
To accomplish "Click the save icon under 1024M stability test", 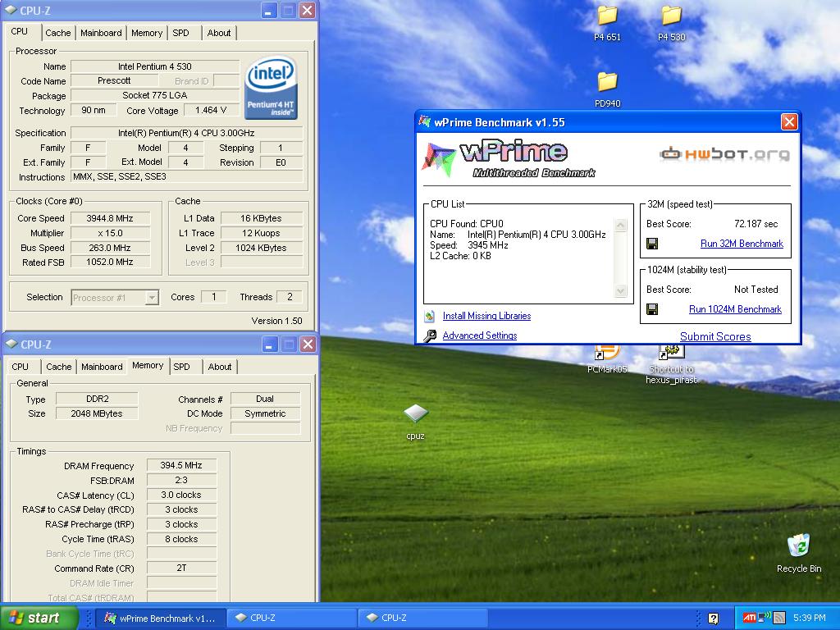I will (652, 309).
